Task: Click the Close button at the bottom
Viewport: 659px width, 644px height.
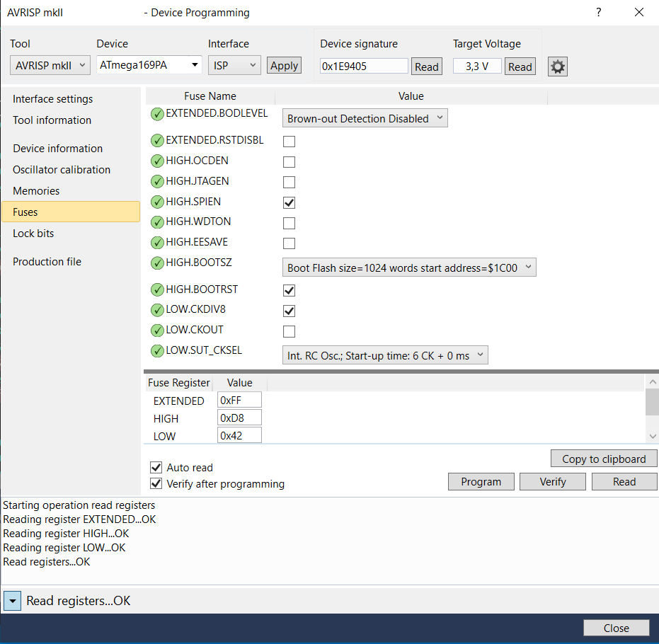Action: click(x=616, y=628)
